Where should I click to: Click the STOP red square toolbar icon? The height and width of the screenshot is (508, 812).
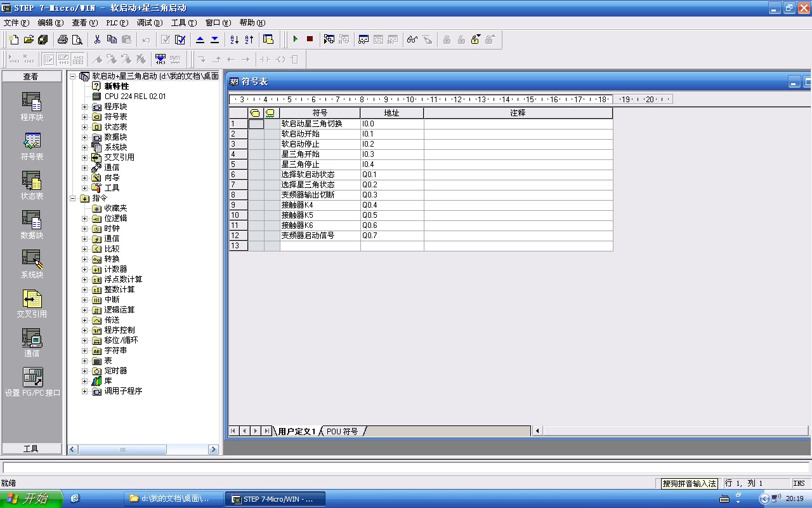(x=310, y=39)
